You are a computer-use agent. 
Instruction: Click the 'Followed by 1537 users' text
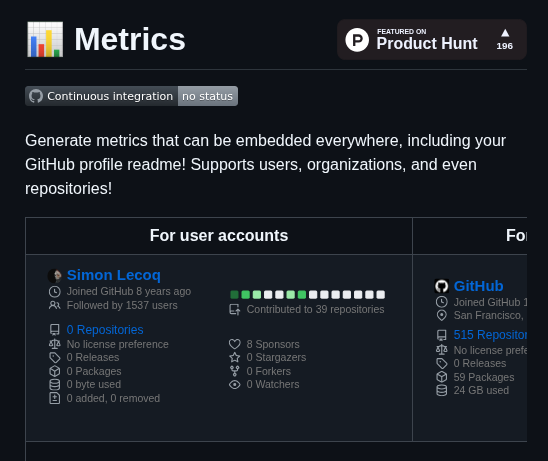pyautogui.click(x=122, y=305)
